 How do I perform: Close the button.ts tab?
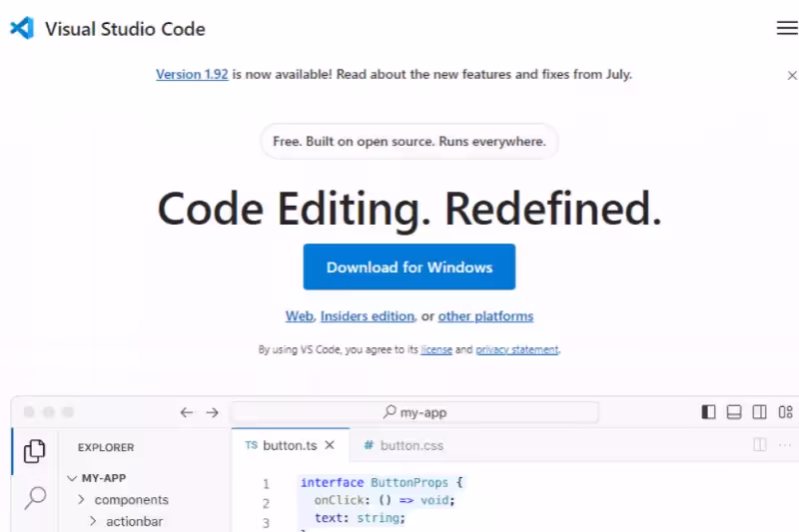click(330, 445)
